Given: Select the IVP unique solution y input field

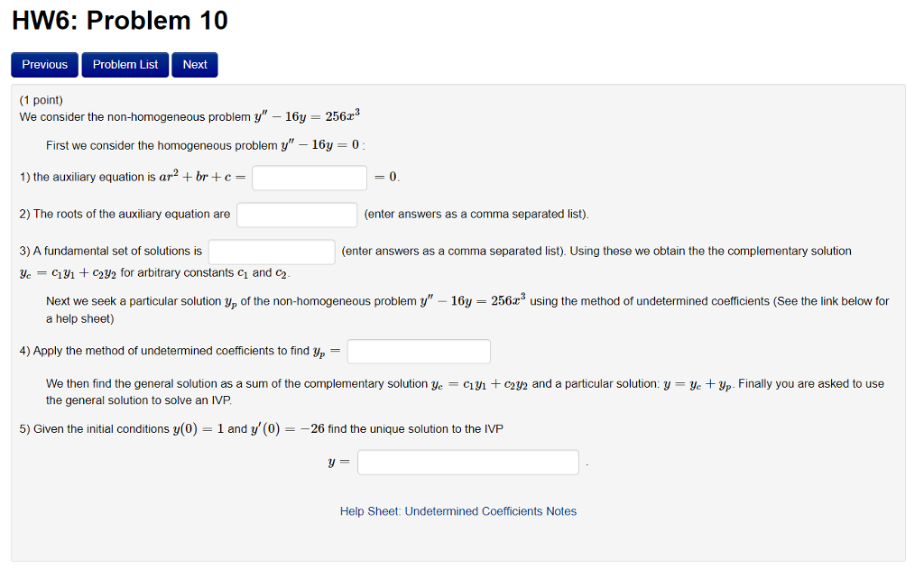Looking at the screenshot, I should 467,461.
